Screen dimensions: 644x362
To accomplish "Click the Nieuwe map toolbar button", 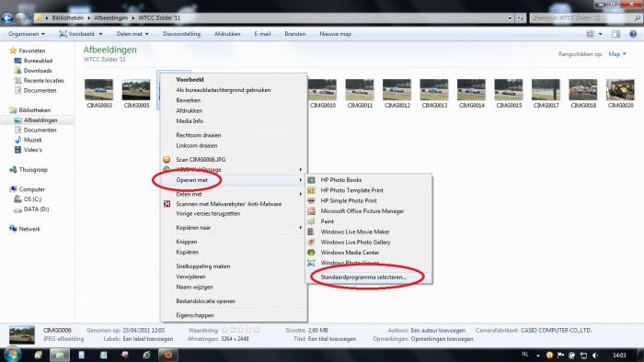I will tap(335, 34).
